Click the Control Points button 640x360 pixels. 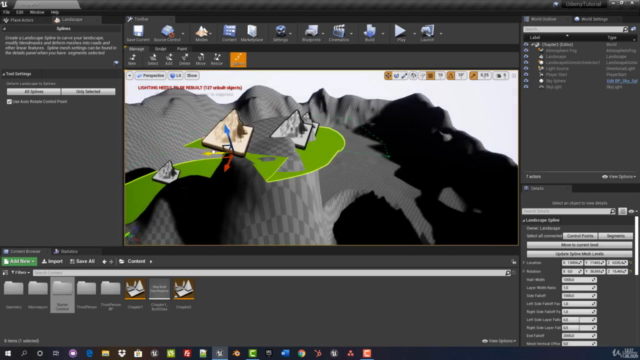pyautogui.click(x=580, y=236)
